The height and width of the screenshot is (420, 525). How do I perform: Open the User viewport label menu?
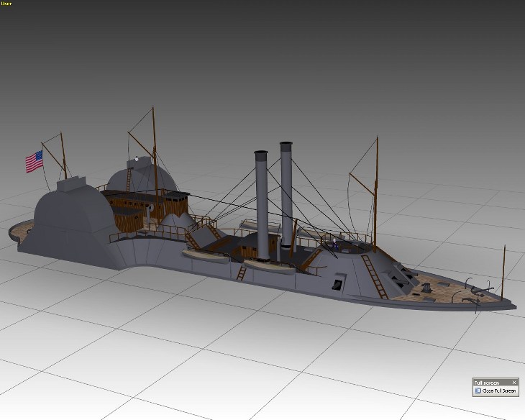[6, 4]
